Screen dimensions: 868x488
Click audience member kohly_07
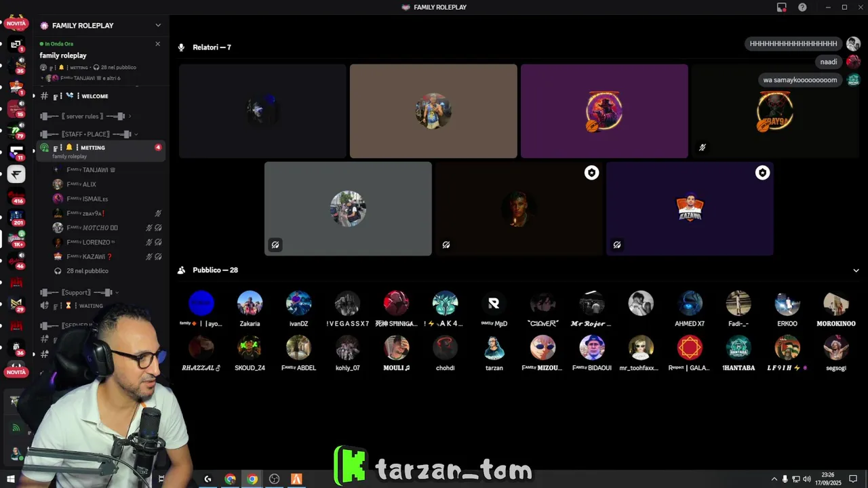coord(347,352)
